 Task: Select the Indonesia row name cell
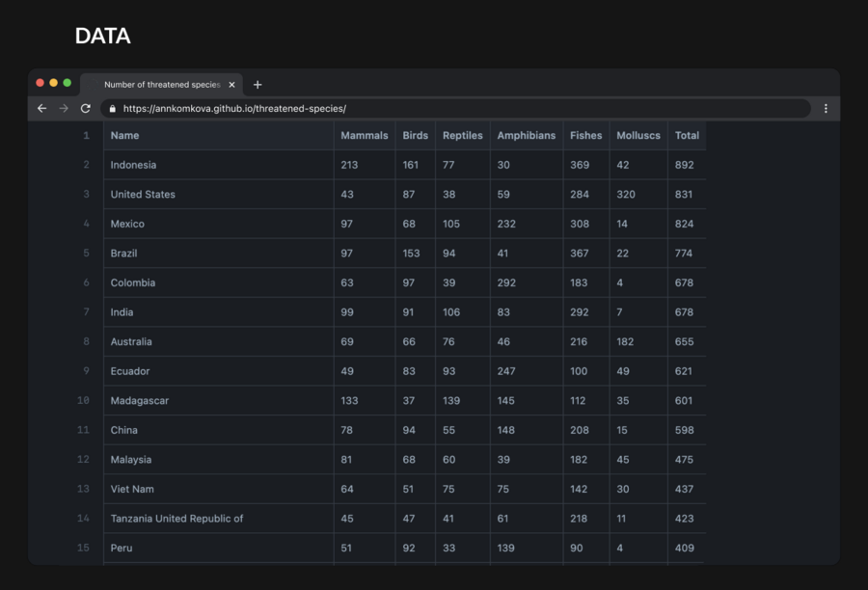point(133,165)
